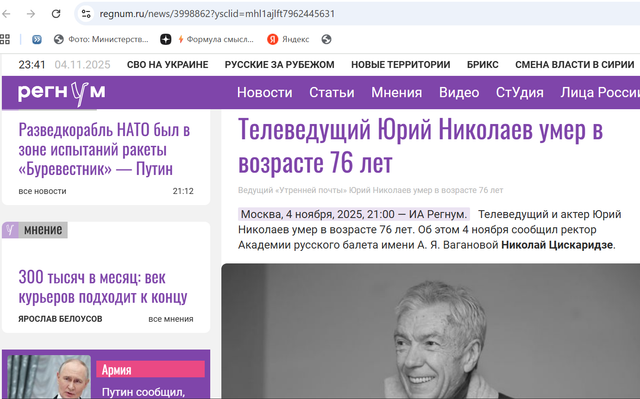Go to the Статьи section

331,93
